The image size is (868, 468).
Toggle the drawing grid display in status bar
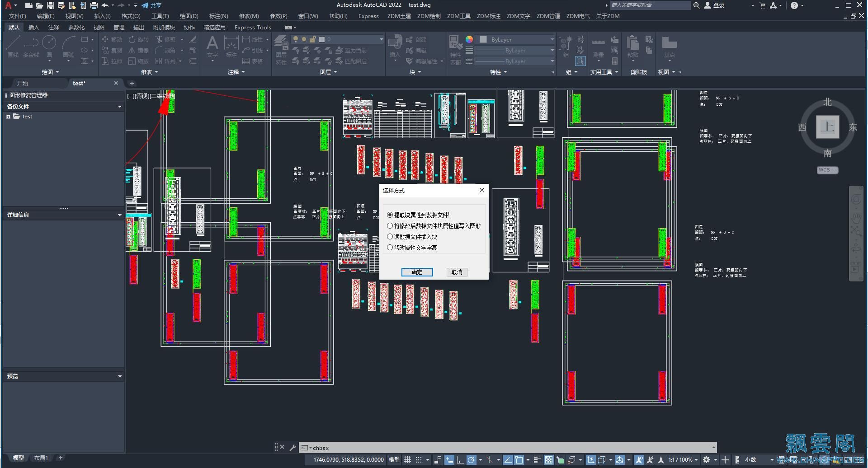407,460
